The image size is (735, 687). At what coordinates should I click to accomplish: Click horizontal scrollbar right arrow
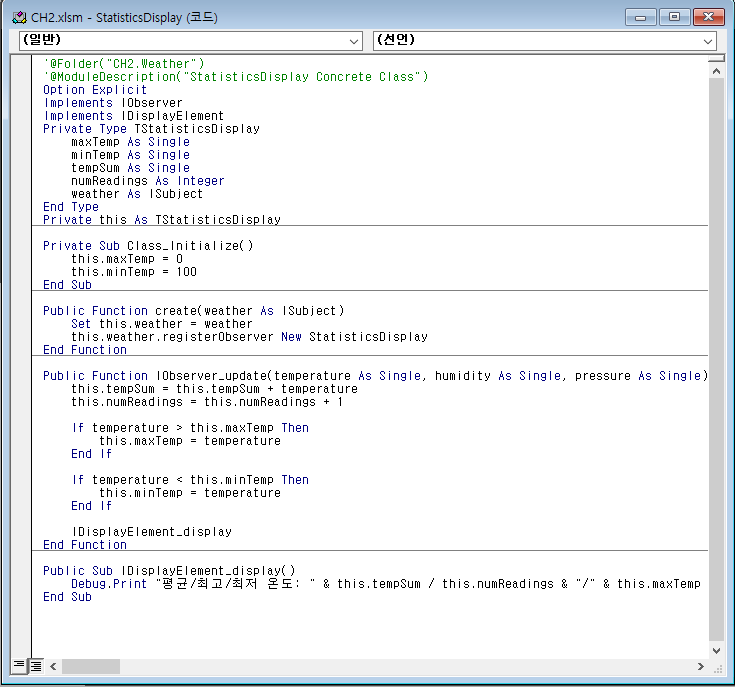click(701, 666)
